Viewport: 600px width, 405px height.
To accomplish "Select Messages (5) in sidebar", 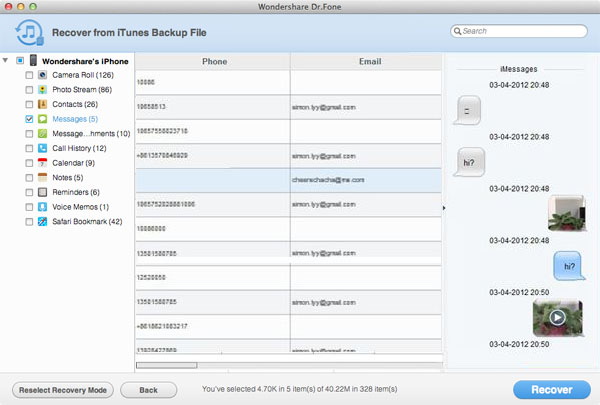I will coord(75,119).
